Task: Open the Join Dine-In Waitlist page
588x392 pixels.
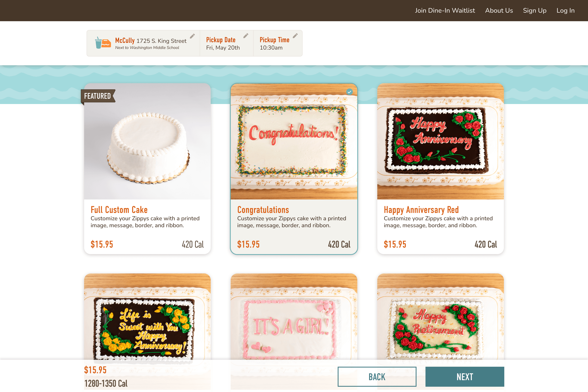Action: (445, 10)
